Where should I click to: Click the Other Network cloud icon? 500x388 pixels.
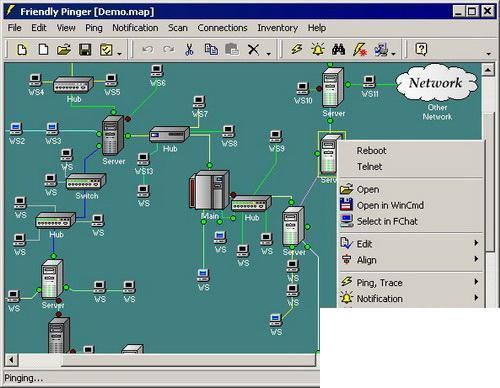pyautogui.click(x=436, y=83)
